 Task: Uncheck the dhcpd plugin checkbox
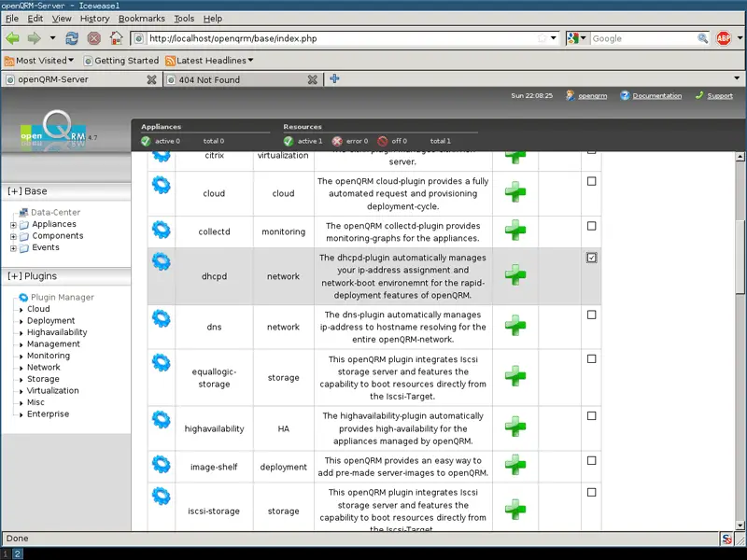591,258
